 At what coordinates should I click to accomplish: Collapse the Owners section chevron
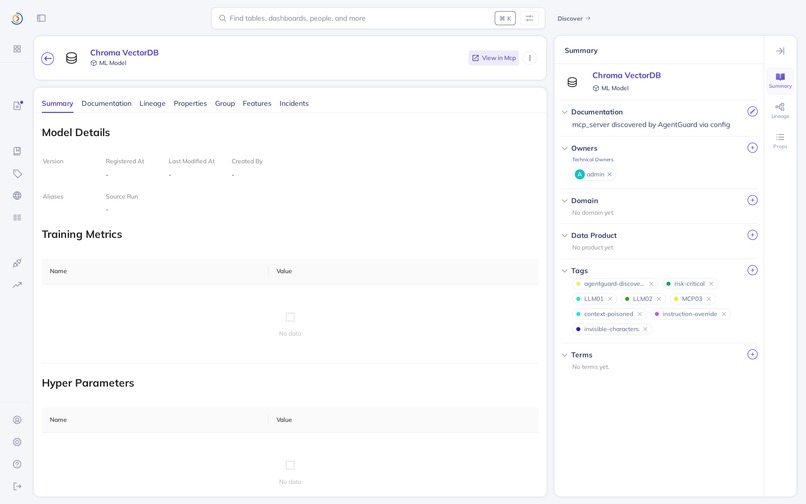[x=564, y=148]
